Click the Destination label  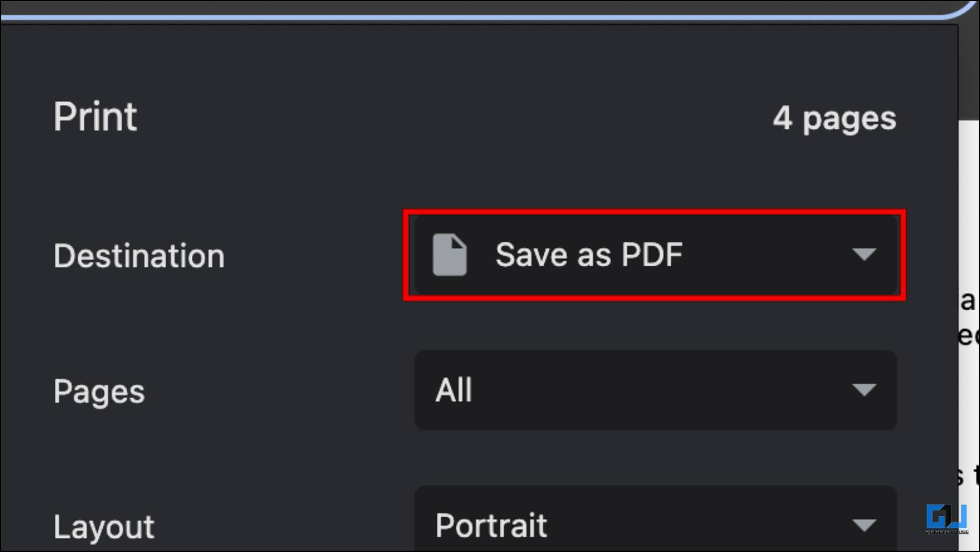click(x=139, y=256)
